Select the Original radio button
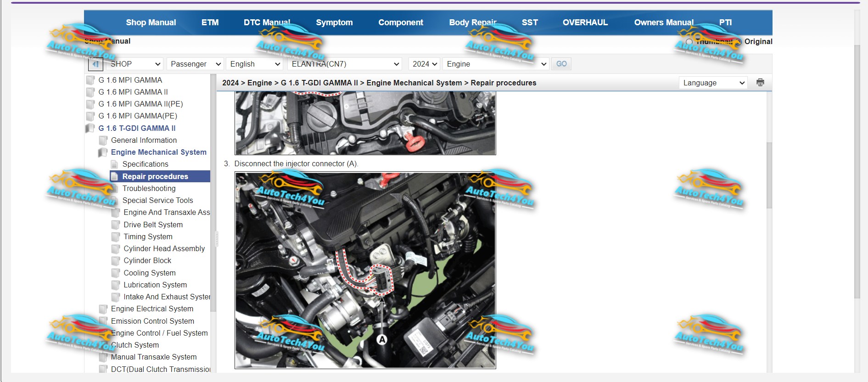 coord(738,42)
